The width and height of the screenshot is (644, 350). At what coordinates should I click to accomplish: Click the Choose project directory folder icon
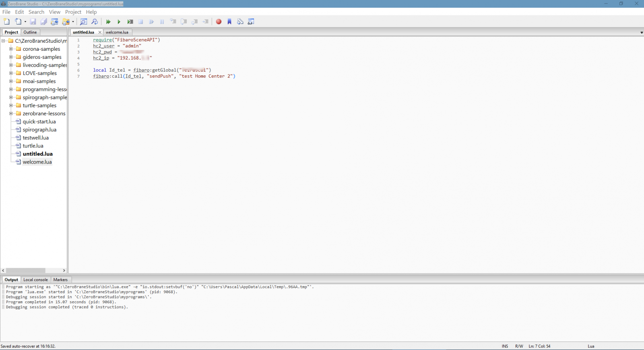(66, 22)
